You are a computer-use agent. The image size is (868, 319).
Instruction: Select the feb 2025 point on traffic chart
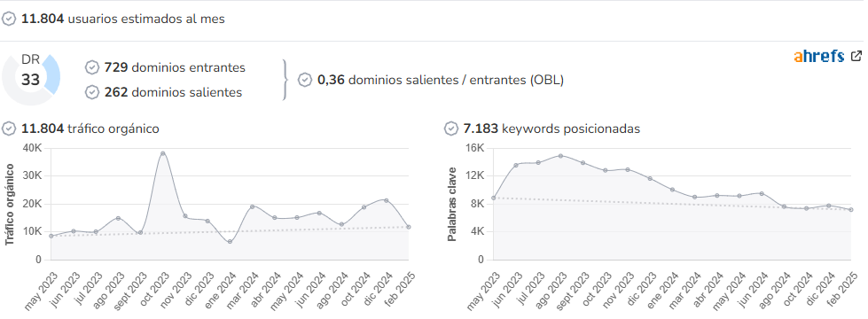tap(409, 227)
